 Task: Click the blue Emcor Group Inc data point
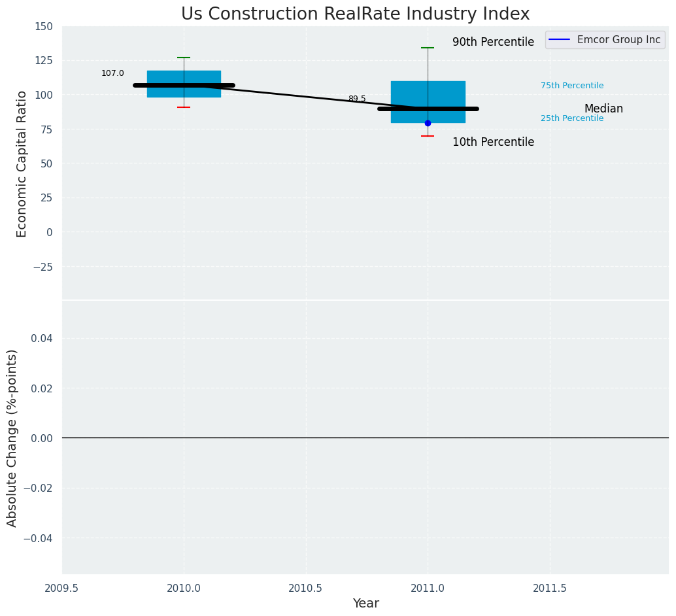pyautogui.click(x=428, y=123)
